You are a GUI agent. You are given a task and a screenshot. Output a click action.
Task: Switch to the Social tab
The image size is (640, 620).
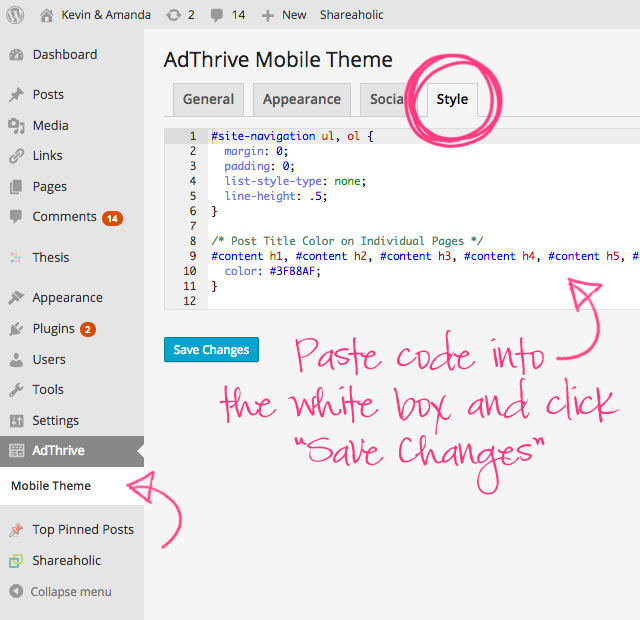(x=385, y=100)
